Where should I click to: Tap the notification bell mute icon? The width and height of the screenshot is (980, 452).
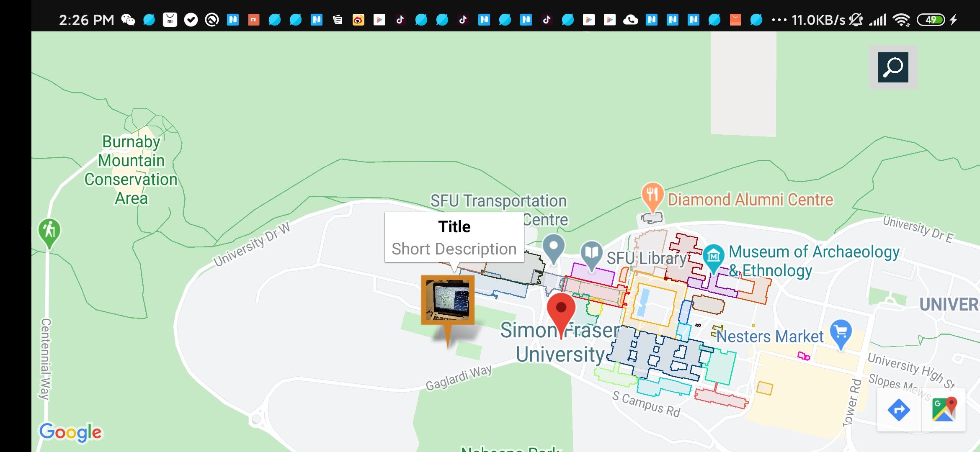856,20
